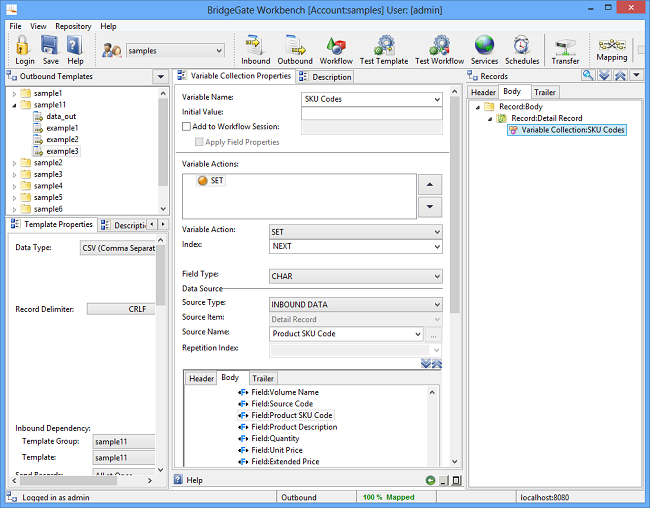Open the Repository menu
This screenshot has width=650, height=508.
click(73, 26)
